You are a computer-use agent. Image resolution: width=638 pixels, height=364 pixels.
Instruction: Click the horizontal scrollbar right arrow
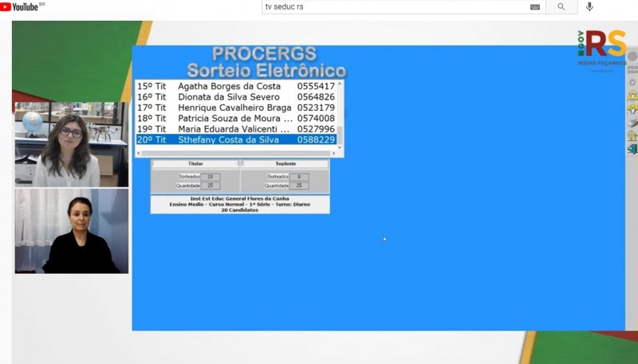point(333,153)
